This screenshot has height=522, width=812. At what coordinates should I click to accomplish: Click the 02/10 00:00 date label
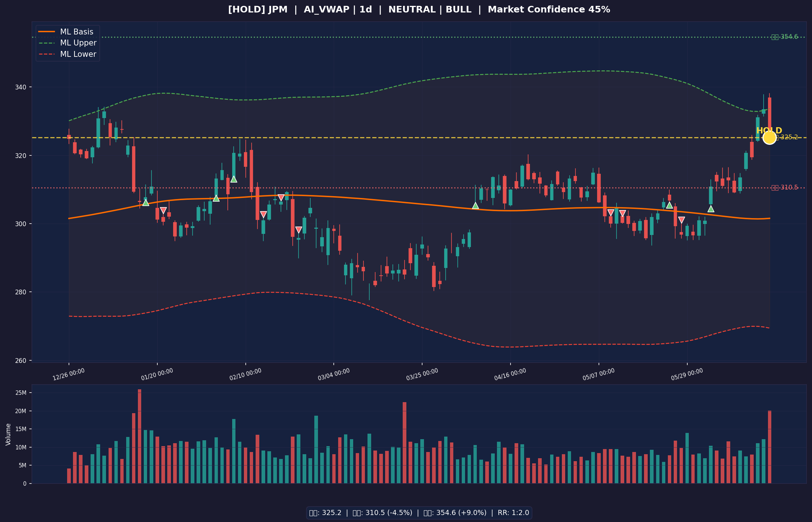pos(245,374)
